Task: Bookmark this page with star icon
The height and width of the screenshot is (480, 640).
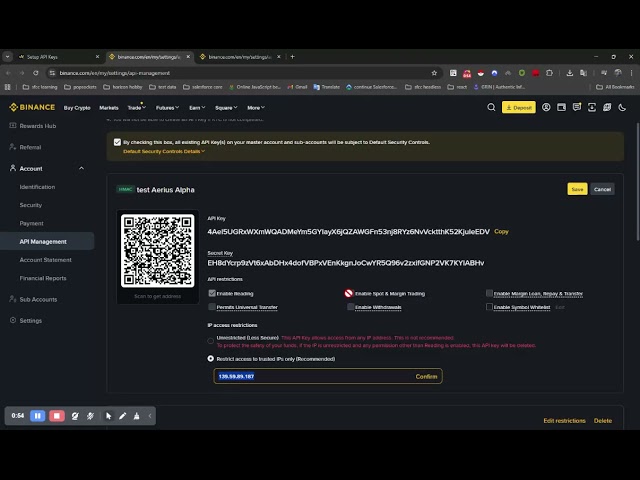Action: point(434,73)
